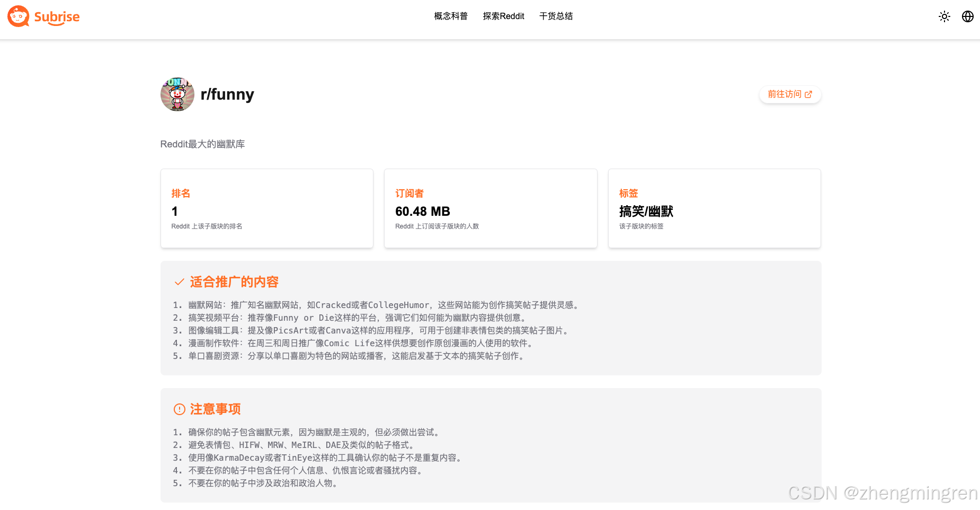Click the 单口喜剧资源 list line
This screenshot has height=510, width=980.
pyautogui.click(x=350, y=356)
